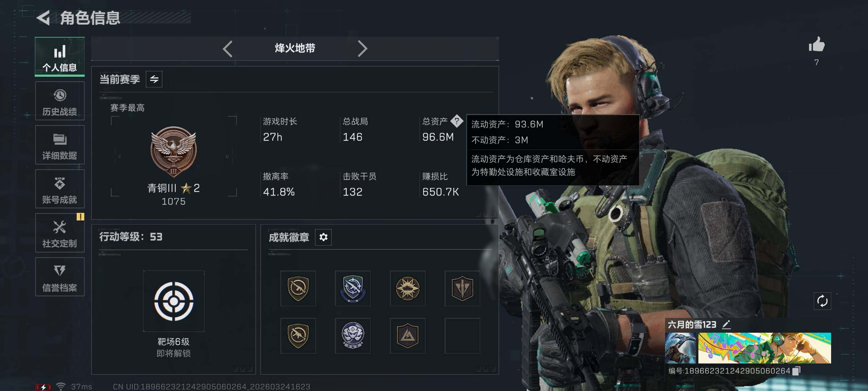Toggle 当前赛季 season switch button
Viewport: 868px width, 391px height.
click(x=154, y=79)
